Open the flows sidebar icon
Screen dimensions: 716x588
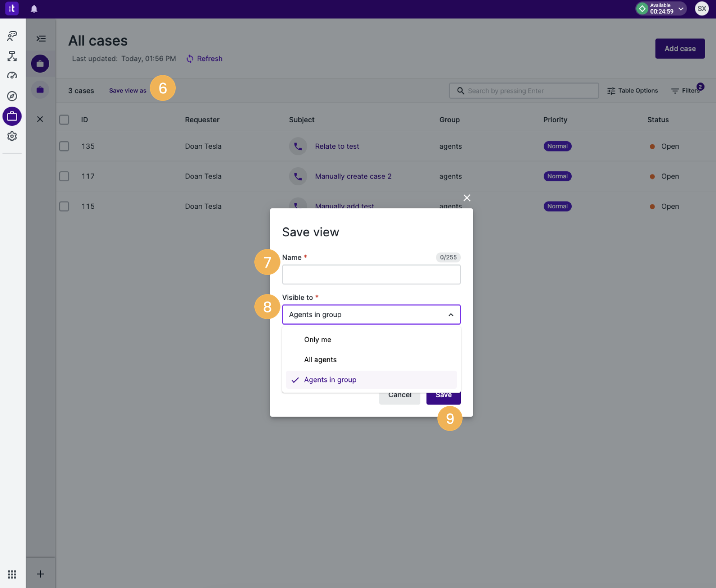tap(12, 56)
